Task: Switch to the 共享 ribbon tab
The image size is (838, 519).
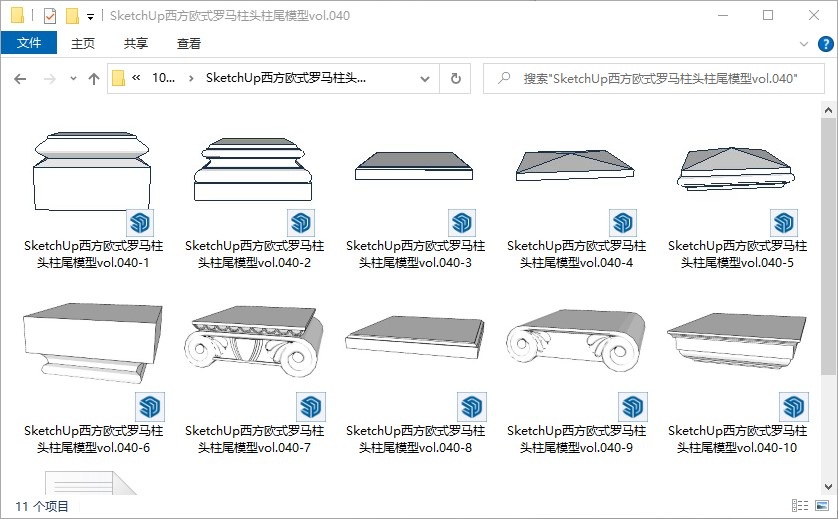Action: tap(136, 43)
